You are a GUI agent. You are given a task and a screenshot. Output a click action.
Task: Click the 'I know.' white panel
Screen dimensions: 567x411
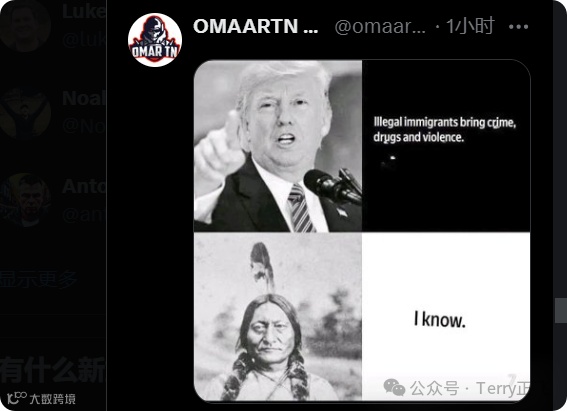coord(446,317)
